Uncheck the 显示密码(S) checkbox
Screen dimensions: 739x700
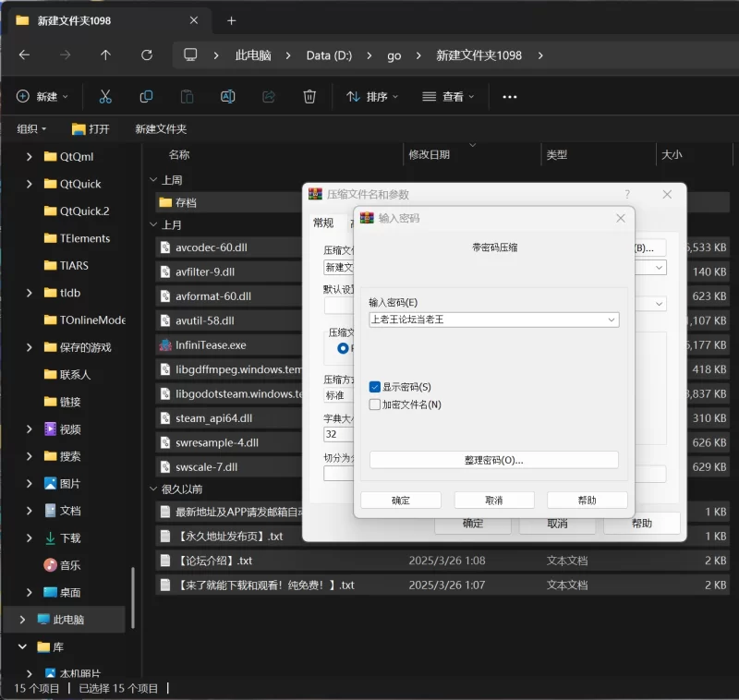pos(375,387)
